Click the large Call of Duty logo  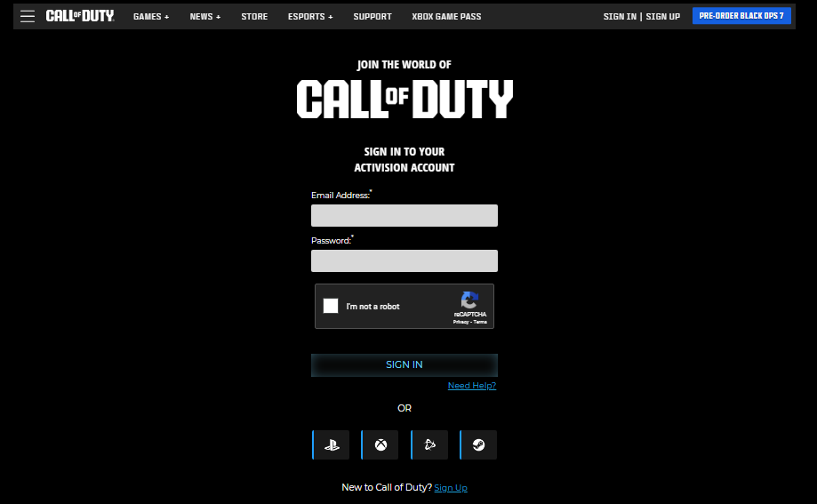click(x=404, y=99)
